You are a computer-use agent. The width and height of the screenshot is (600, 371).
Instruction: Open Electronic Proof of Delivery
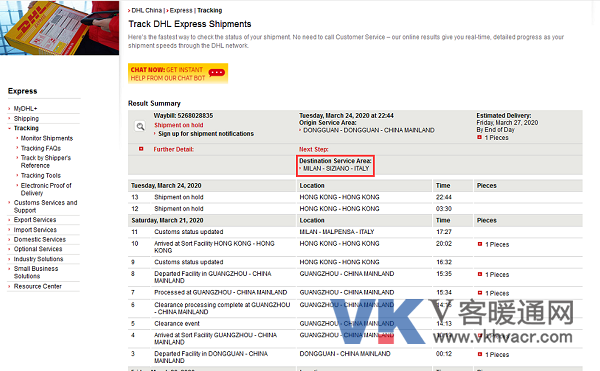pos(46,189)
